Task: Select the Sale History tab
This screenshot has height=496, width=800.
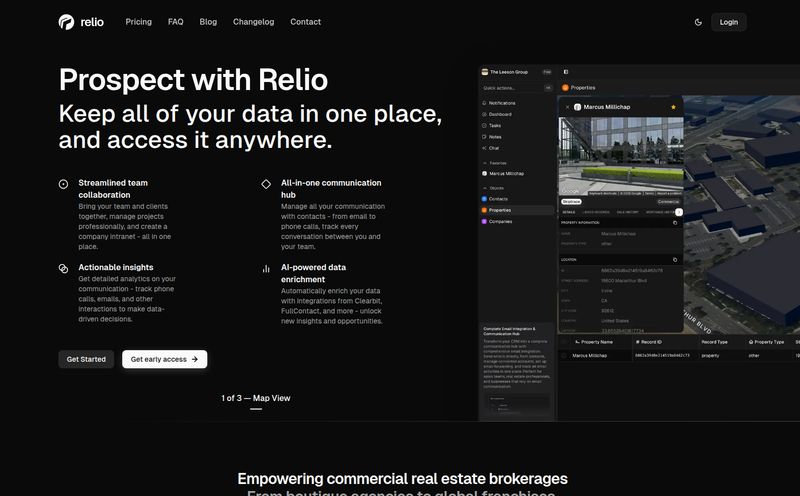Action: pyautogui.click(x=628, y=212)
